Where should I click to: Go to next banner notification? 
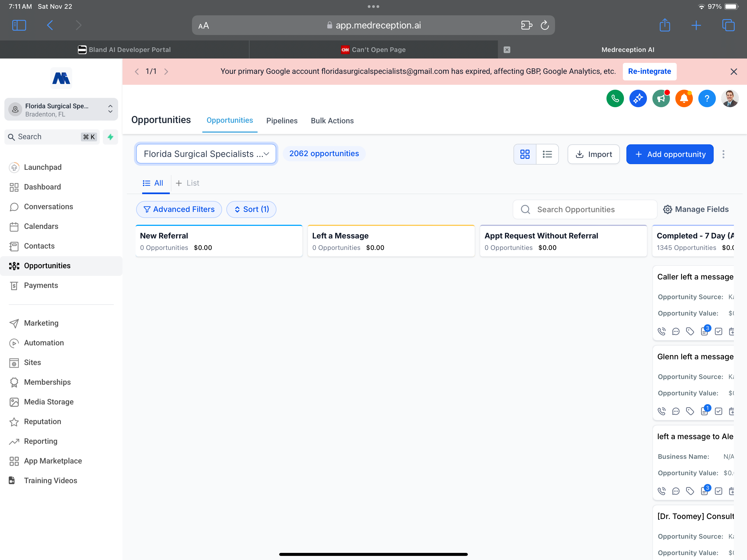pos(166,72)
